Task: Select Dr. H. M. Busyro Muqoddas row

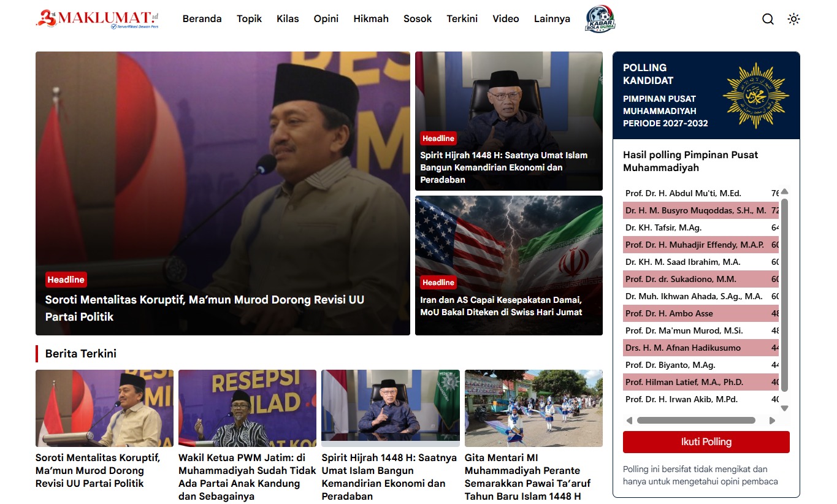Action: click(701, 210)
